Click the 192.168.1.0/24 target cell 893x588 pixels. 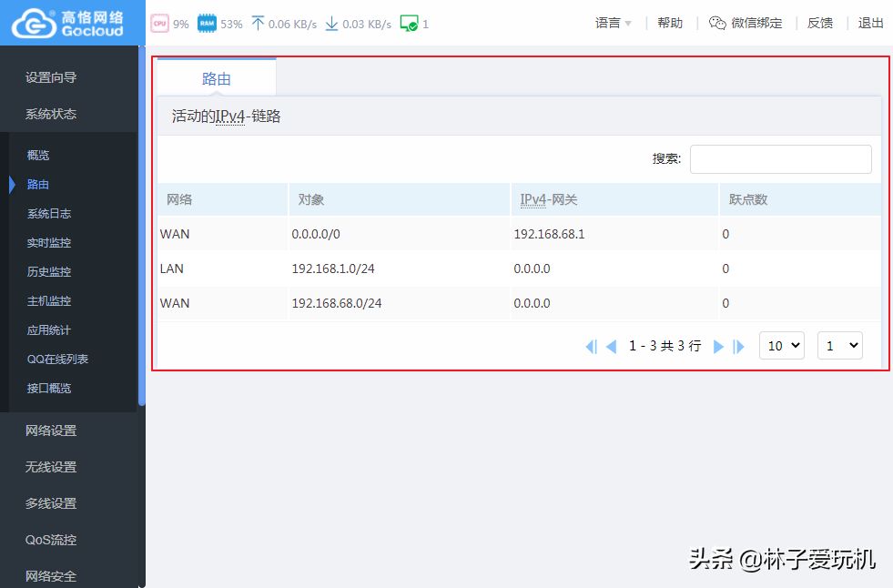pos(333,269)
